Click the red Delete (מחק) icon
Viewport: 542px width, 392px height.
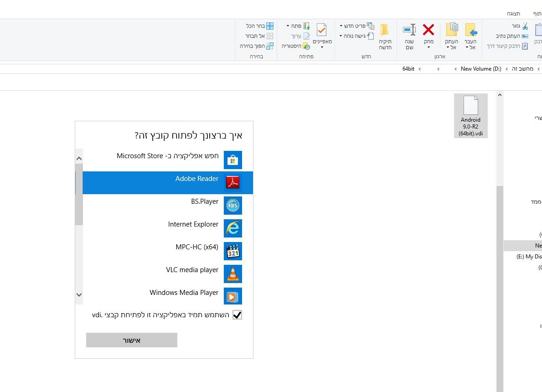tap(428, 30)
